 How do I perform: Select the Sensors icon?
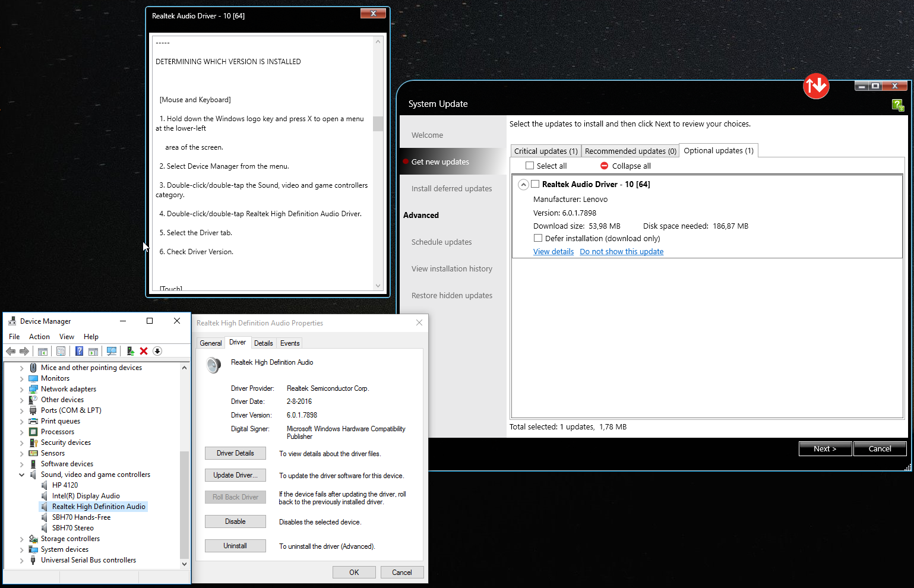click(x=33, y=453)
